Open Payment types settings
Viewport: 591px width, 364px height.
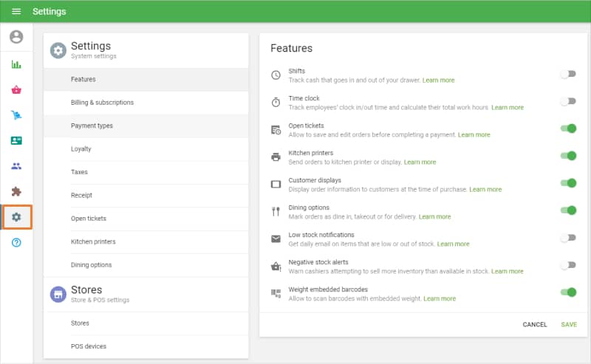[146, 126]
